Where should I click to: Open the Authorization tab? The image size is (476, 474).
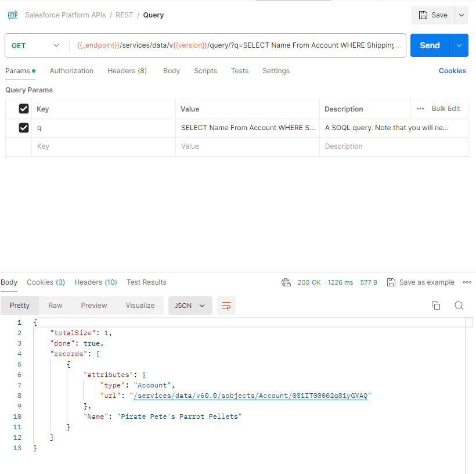[x=71, y=71]
